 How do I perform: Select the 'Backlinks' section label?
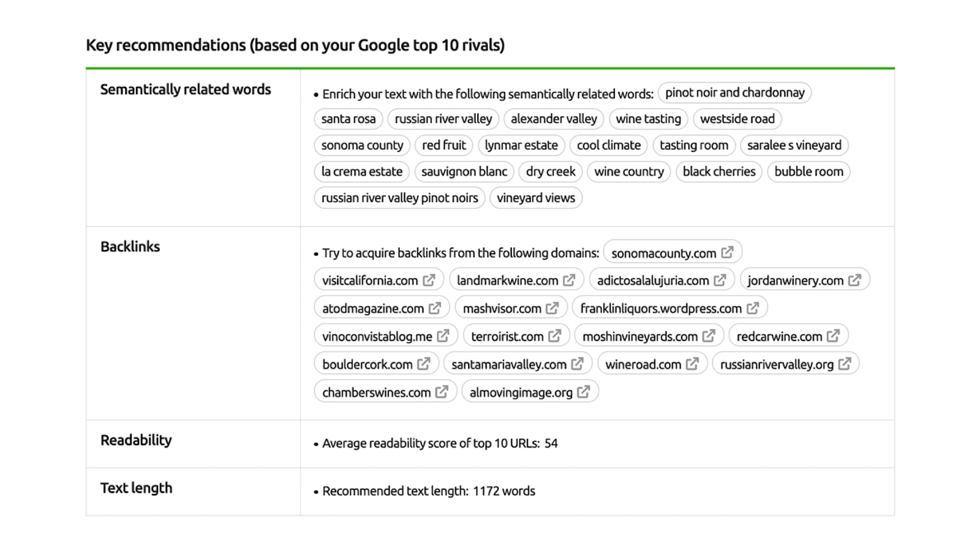coord(130,246)
